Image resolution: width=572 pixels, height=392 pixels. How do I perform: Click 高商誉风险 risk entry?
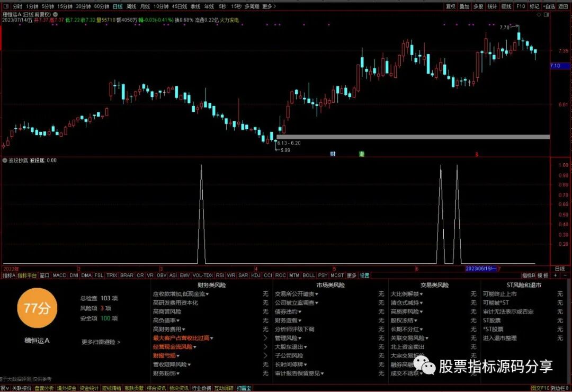[x=167, y=311]
